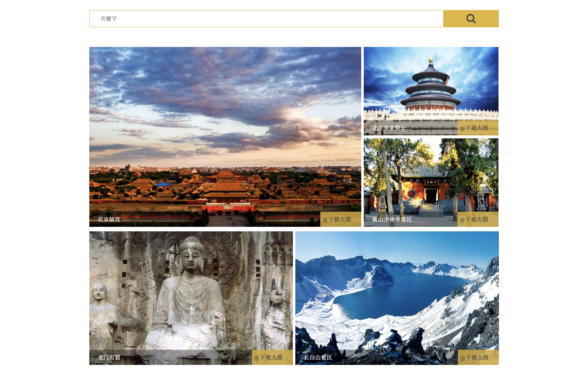Click the 长白山景区 caption title

pos(318,357)
